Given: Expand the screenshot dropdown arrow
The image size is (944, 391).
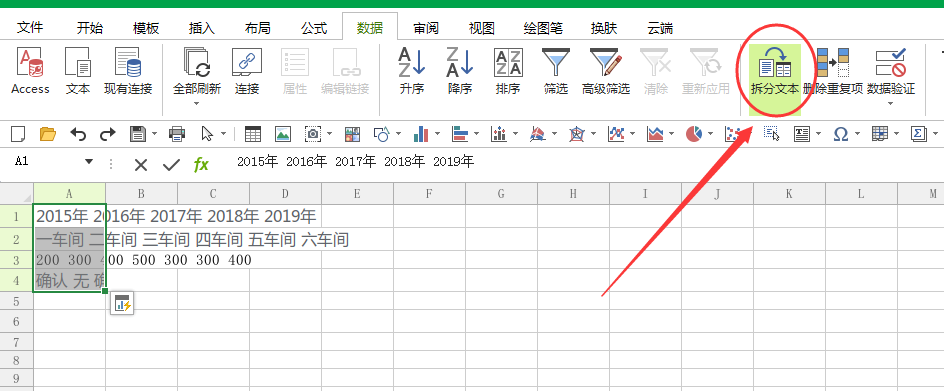Looking at the screenshot, I should click(x=329, y=134).
